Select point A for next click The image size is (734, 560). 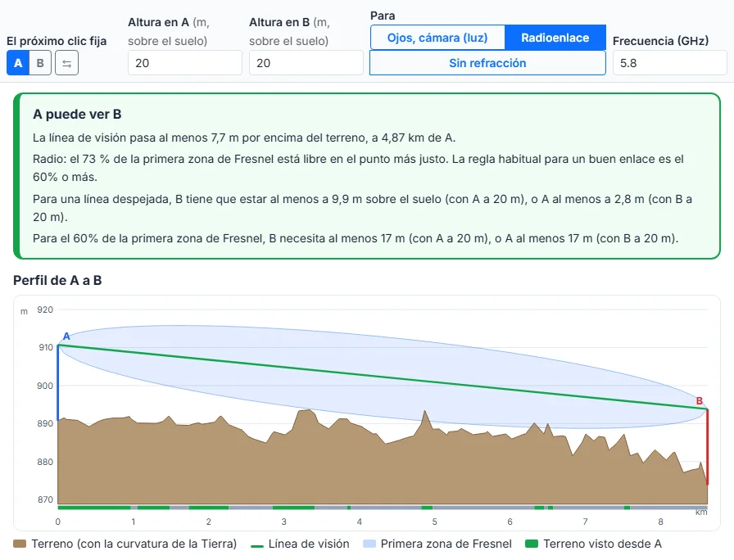pyautogui.click(x=18, y=63)
